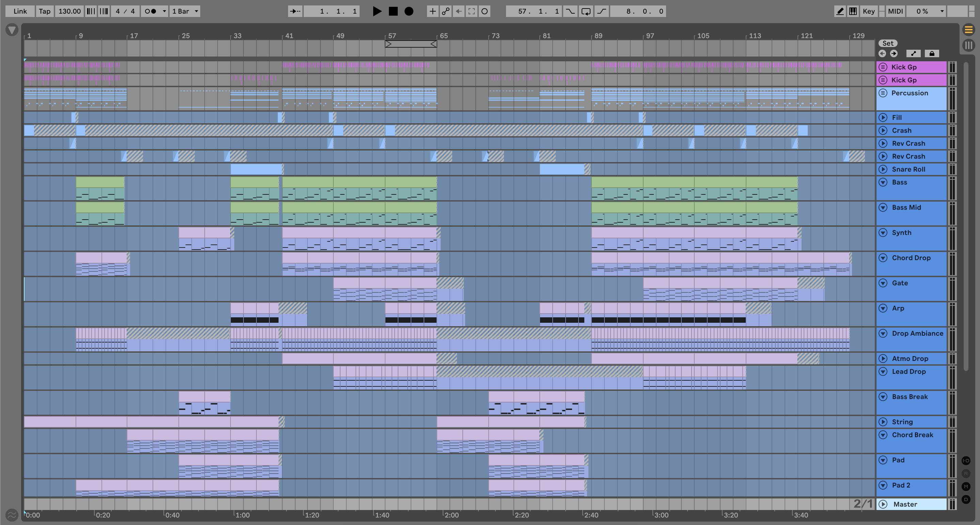Switch to Session View with vertical bars icon
Viewport: 980px width, 525px height.
[x=968, y=45]
